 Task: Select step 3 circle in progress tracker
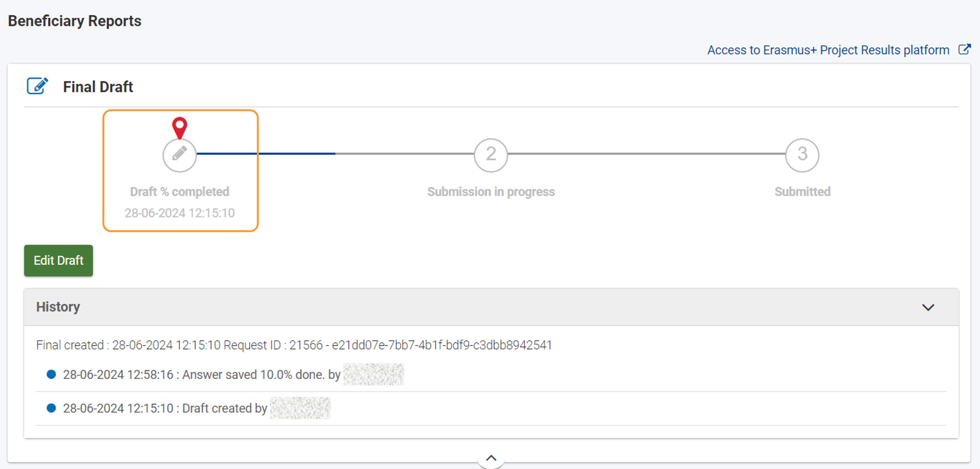(x=802, y=155)
